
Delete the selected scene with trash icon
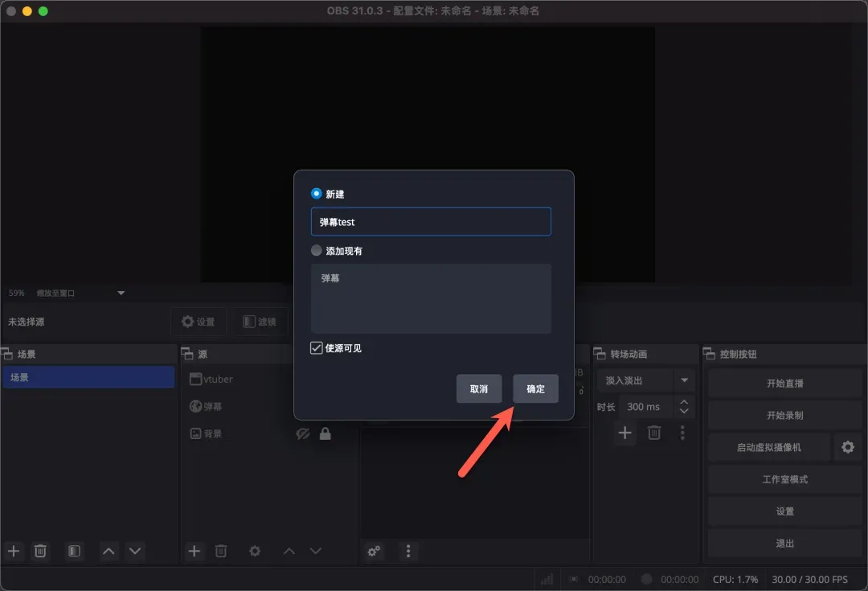pos(40,551)
